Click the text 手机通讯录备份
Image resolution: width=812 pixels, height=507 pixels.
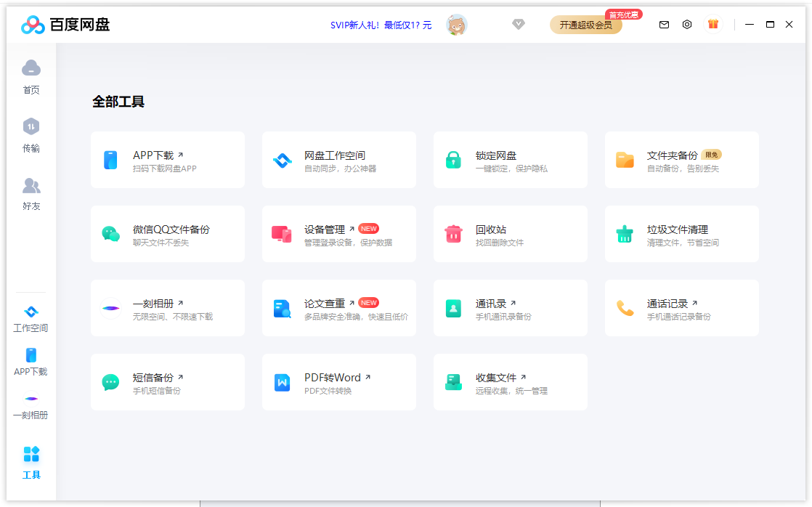503,317
